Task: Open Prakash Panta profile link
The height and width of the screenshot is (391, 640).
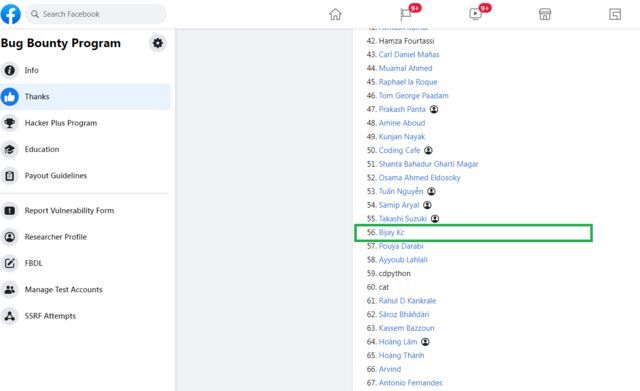Action: [402, 109]
